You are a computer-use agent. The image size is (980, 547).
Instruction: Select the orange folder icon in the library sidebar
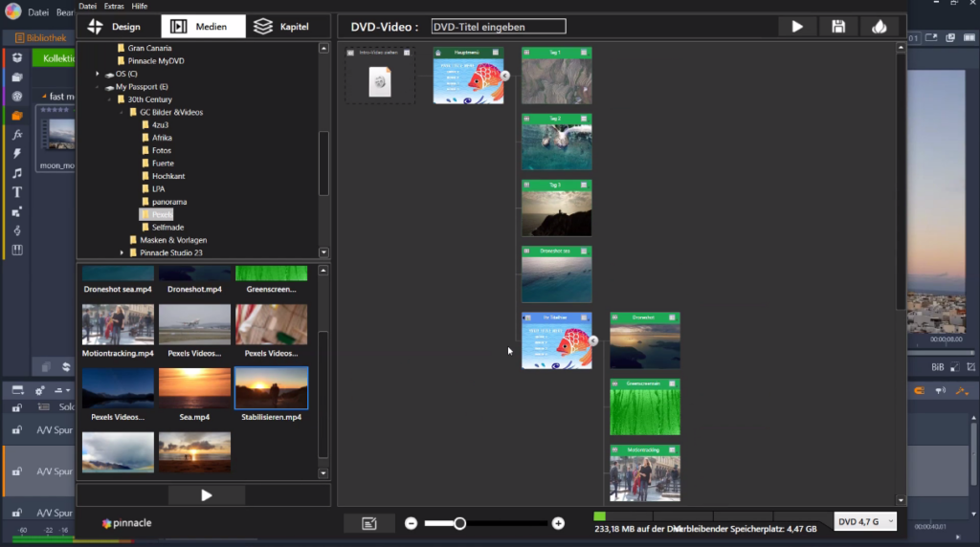click(17, 116)
